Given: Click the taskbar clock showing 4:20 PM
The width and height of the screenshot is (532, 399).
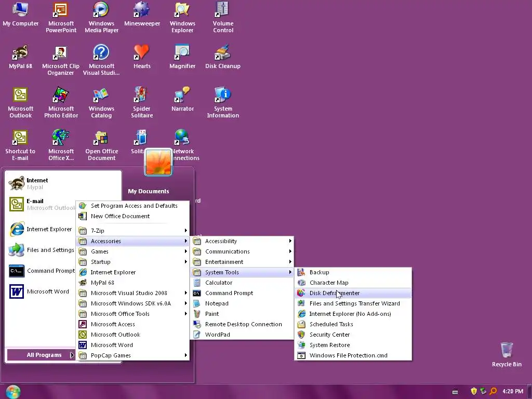Looking at the screenshot, I should tap(512, 391).
